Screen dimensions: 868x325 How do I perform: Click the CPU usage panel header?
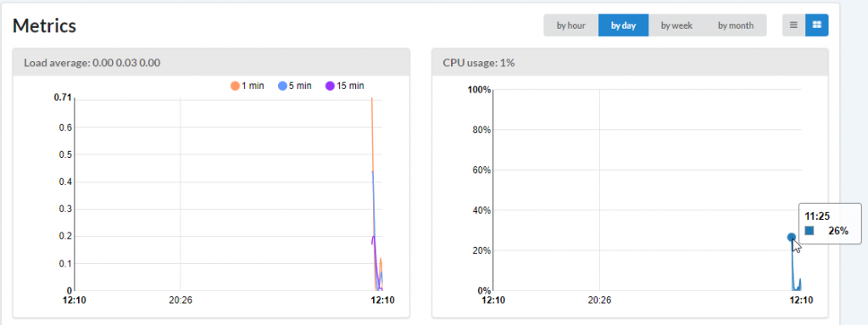tap(630, 62)
